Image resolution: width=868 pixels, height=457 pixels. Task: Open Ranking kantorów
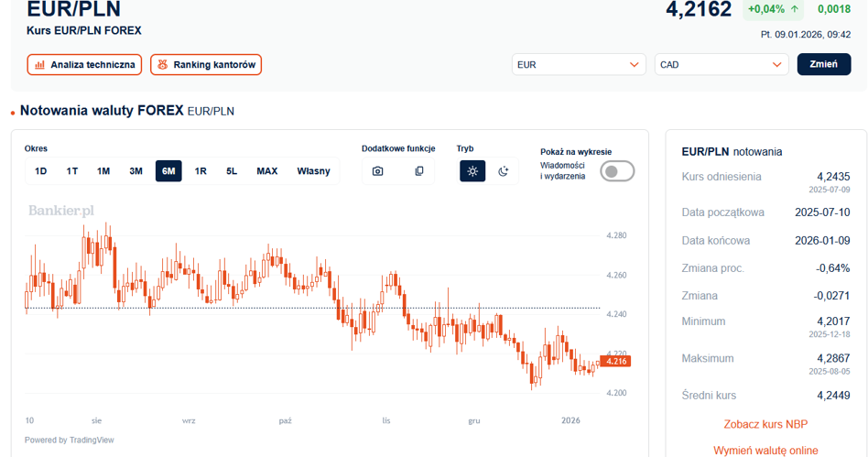coord(206,65)
